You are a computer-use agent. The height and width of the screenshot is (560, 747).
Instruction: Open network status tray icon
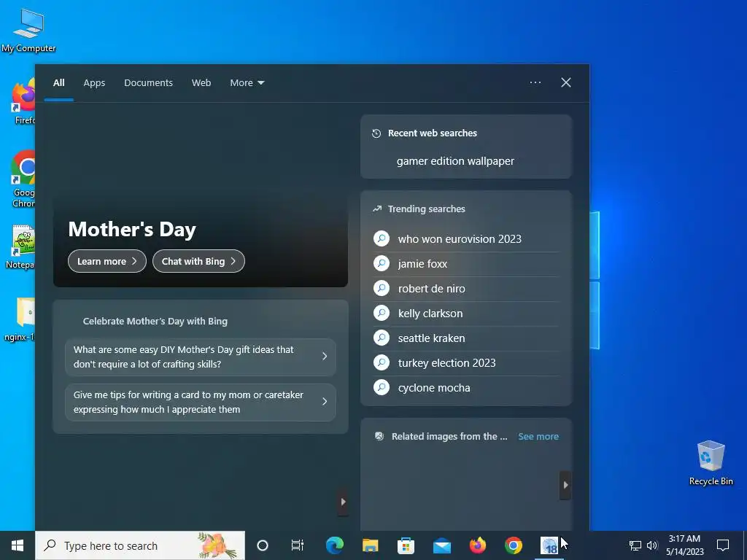point(635,545)
